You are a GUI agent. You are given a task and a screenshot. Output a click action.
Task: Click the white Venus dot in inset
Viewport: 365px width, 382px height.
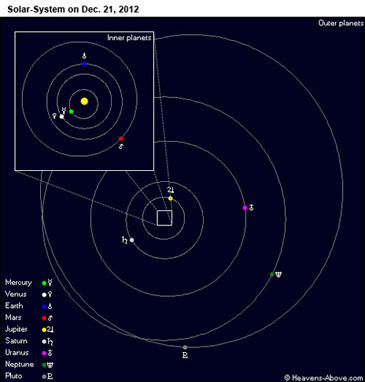pos(62,117)
